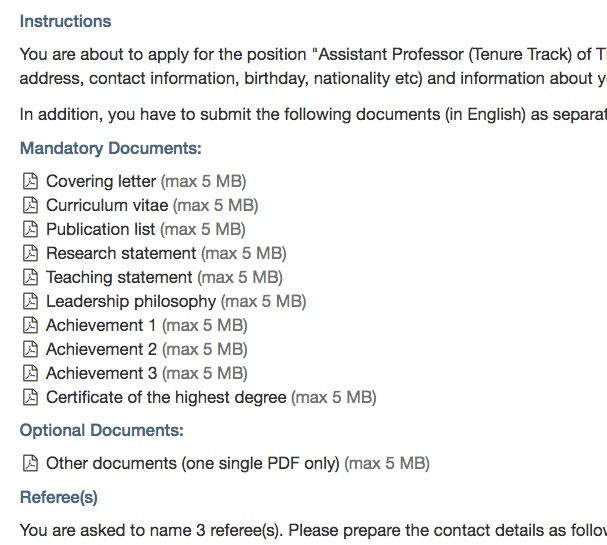This screenshot has height=545, width=607.
Task: Click the Leadership philosophy text
Action: [x=131, y=302]
